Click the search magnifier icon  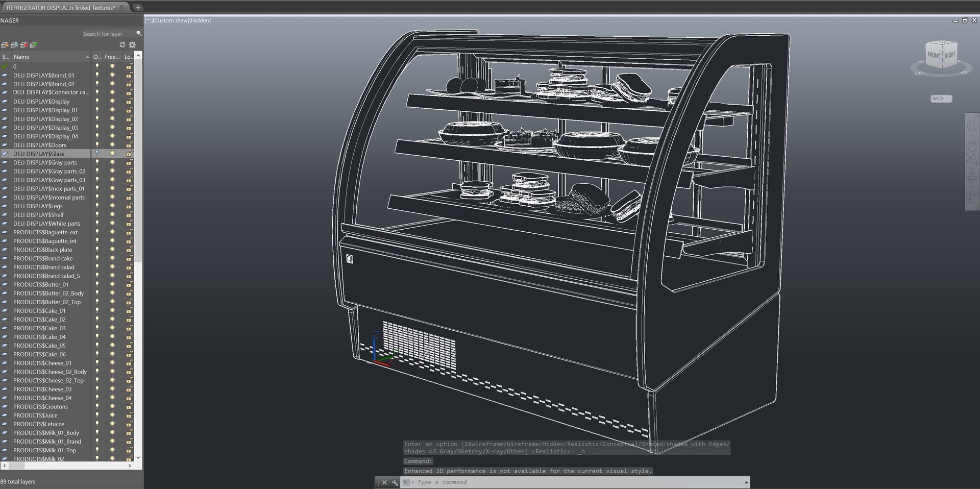139,34
